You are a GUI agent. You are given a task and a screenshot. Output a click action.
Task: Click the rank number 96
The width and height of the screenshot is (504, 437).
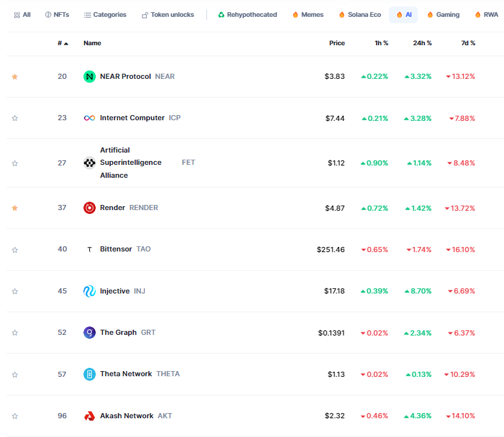point(62,416)
